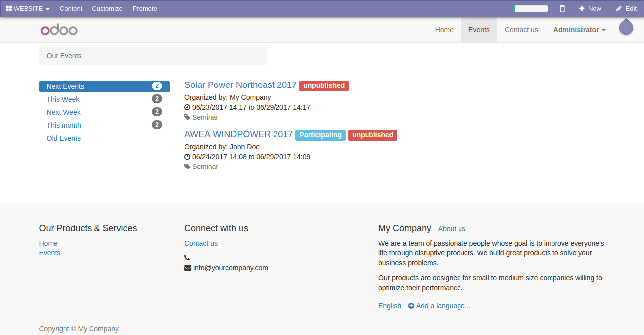The image size is (644, 335).
Task: Click the count badge next to Next Events
Action: (157, 86)
